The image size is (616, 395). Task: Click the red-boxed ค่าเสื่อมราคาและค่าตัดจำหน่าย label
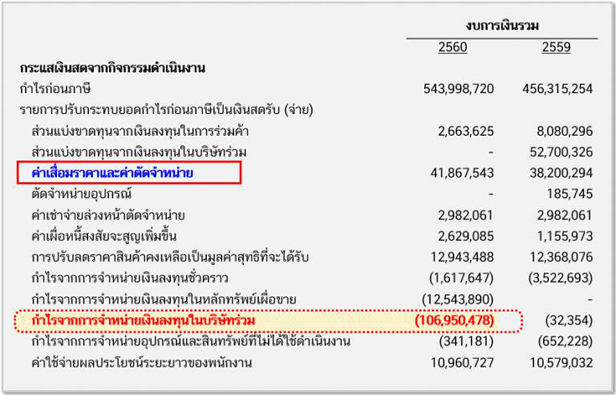click(112, 173)
